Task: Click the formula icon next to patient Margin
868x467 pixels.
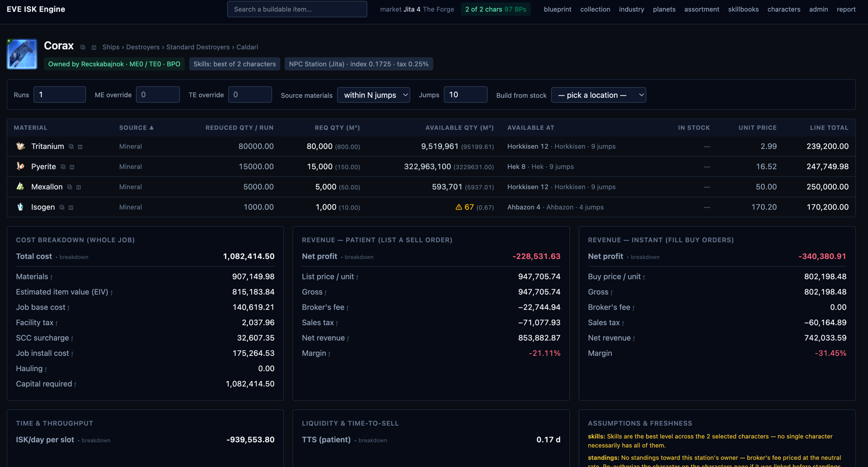Action: click(x=329, y=354)
